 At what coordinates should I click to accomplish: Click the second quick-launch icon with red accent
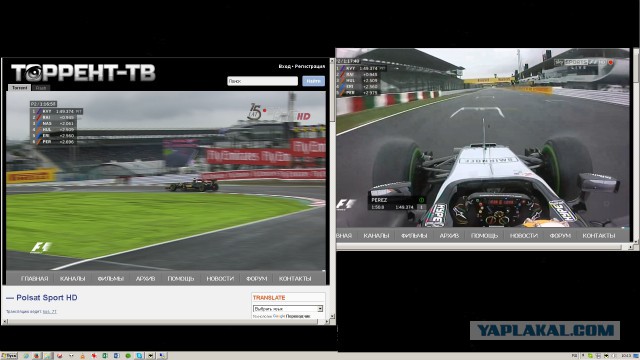(36, 356)
